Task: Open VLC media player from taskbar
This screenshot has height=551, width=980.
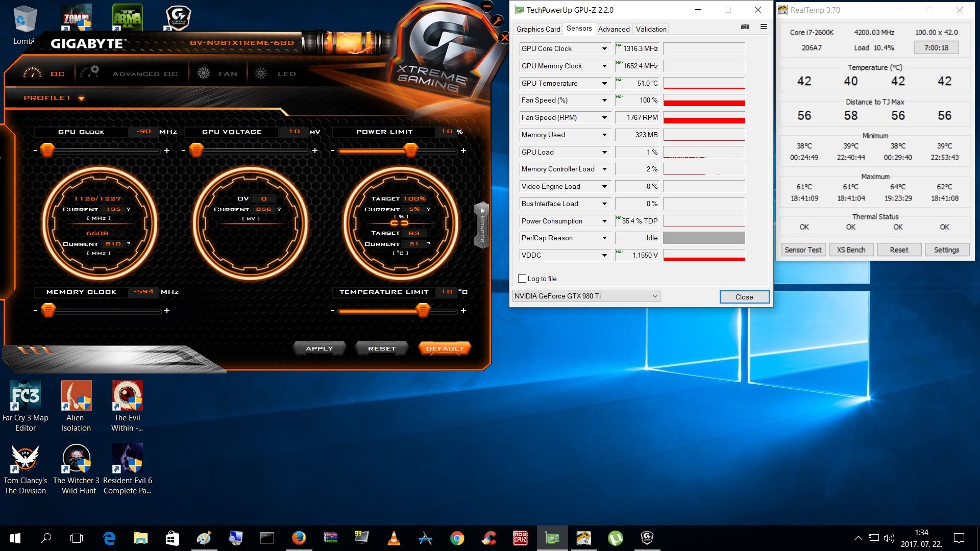Action: point(394,538)
